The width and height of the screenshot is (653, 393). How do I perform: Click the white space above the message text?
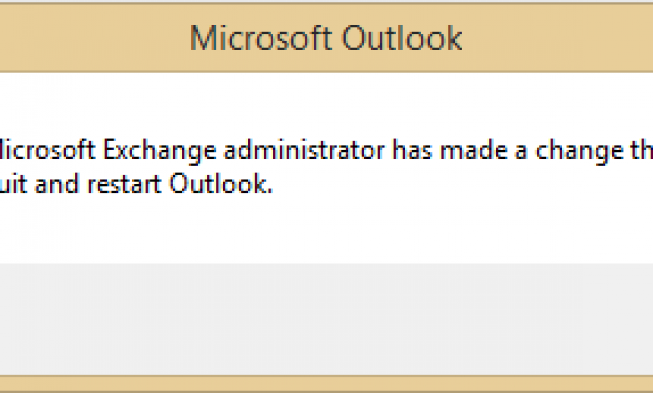pyautogui.click(x=326, y=104)
